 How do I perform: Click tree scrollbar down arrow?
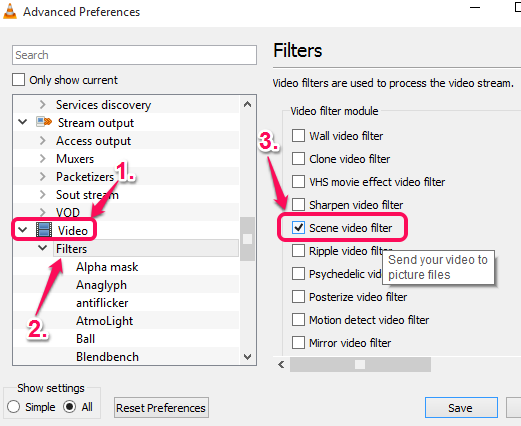247,357
